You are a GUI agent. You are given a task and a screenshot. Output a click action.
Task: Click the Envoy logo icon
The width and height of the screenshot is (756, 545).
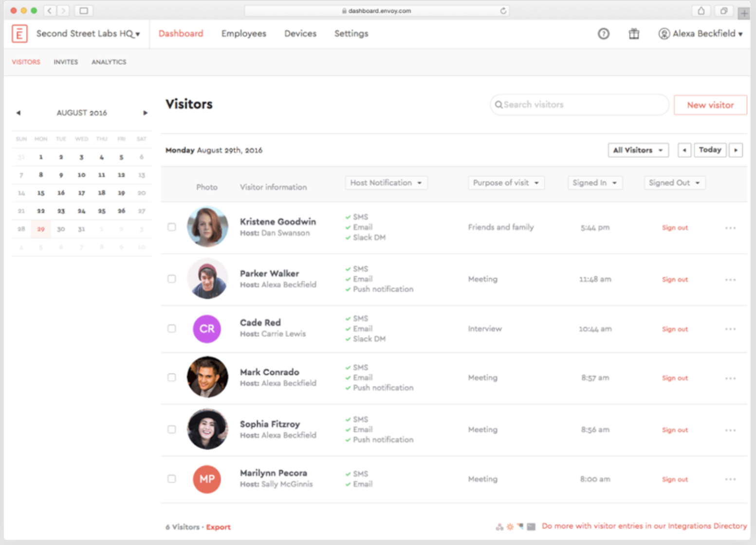coord(19,34)
